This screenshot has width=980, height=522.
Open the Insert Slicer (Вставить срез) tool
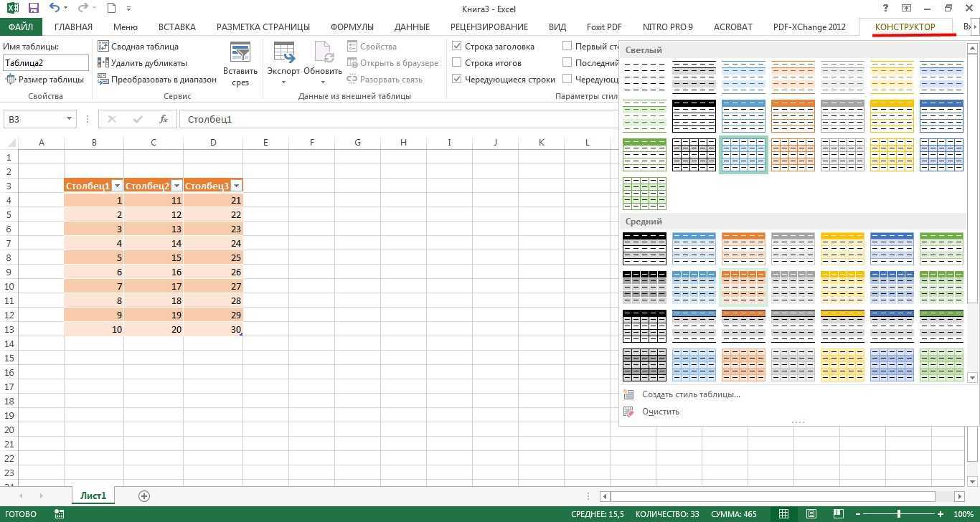(x=240, y=65)
